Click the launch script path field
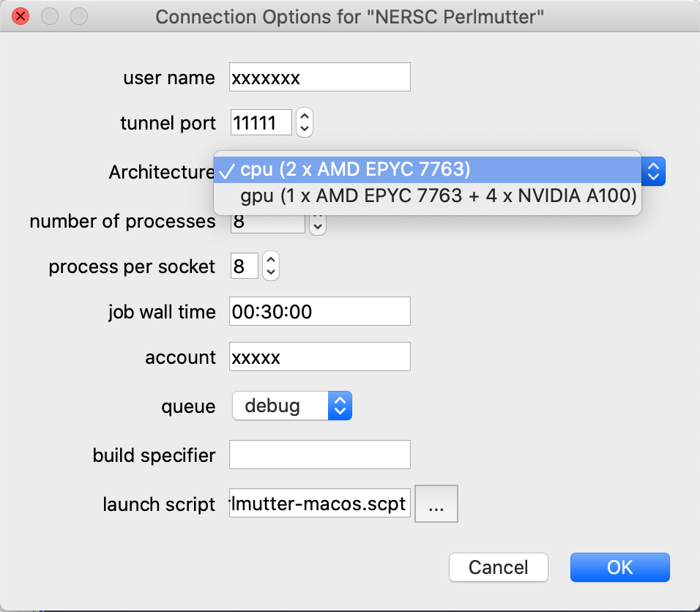700x612 pixels. click(x=319, y=504)
